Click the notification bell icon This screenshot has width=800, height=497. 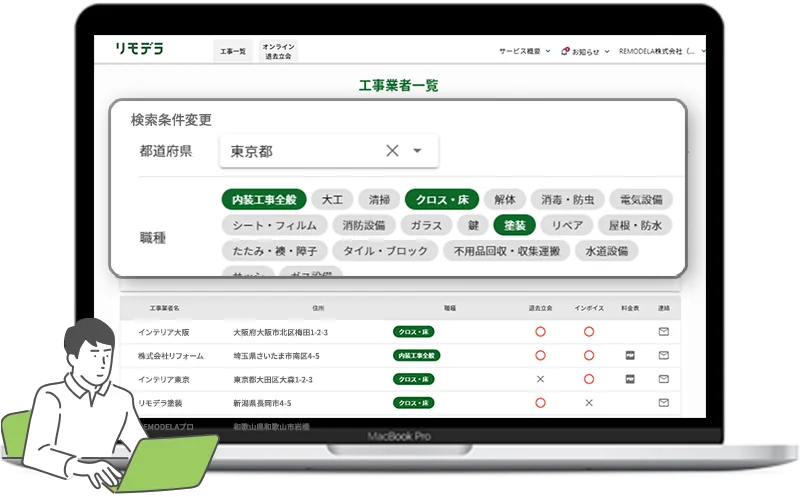[565, 51]
